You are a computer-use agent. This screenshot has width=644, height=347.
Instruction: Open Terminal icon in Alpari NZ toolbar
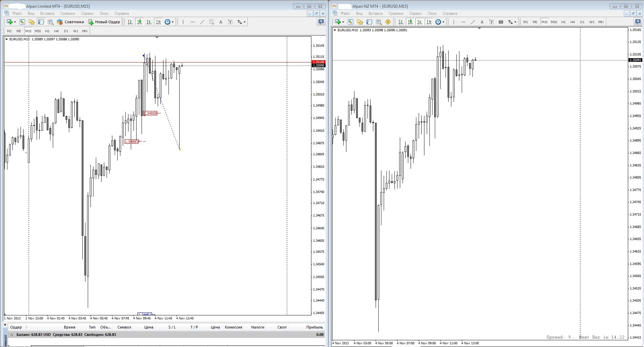click(369, 22)
